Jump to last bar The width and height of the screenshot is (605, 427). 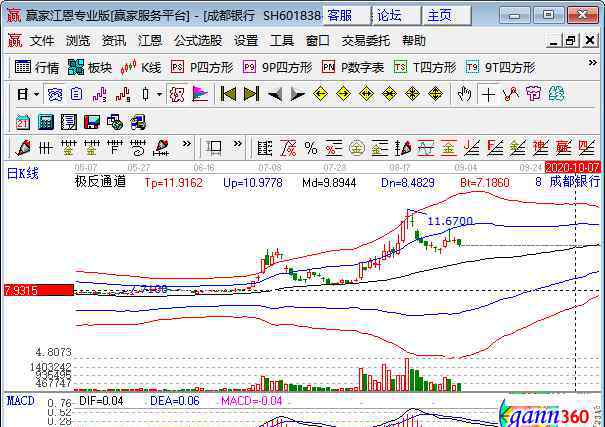(x=251, y=94)
